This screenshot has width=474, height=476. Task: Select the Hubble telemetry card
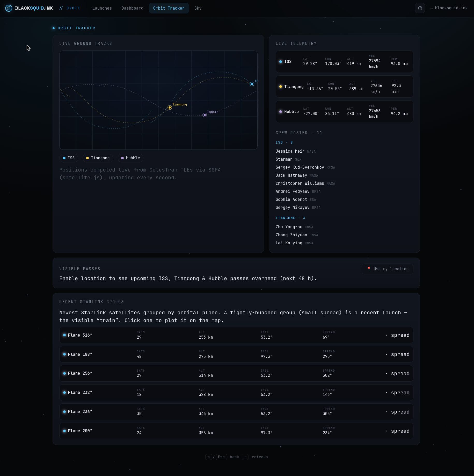click(344, 112)
